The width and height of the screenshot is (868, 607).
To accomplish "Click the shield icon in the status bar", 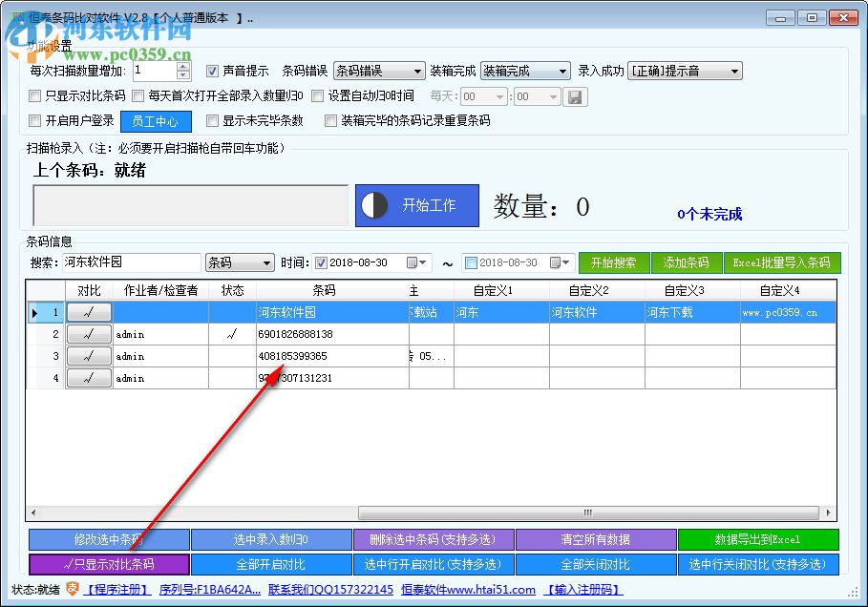I will click(73, 589).
